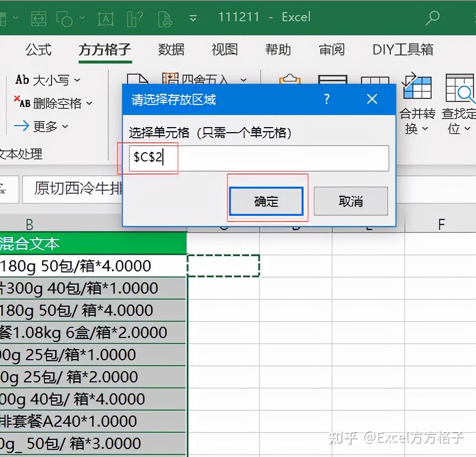Click the help question mark in the dialog
The image size is (476, 457).
pyautogui.click(x=326, y=99)
